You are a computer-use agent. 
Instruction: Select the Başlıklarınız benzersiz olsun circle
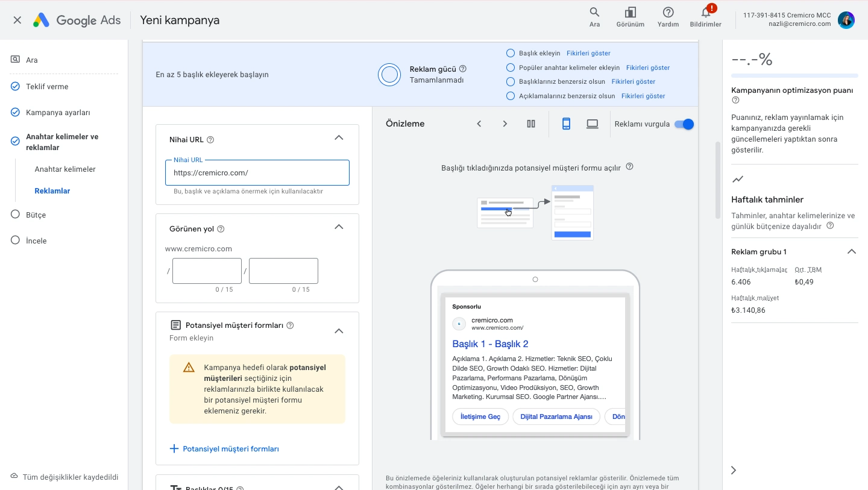tap(511, 81)
